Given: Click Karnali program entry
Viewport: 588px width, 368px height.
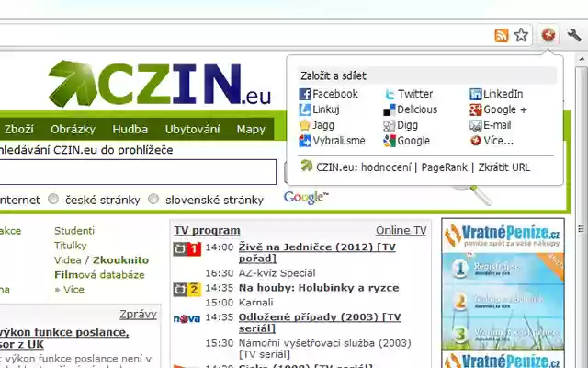Looking at the screenshot, I should coord(255,303).
